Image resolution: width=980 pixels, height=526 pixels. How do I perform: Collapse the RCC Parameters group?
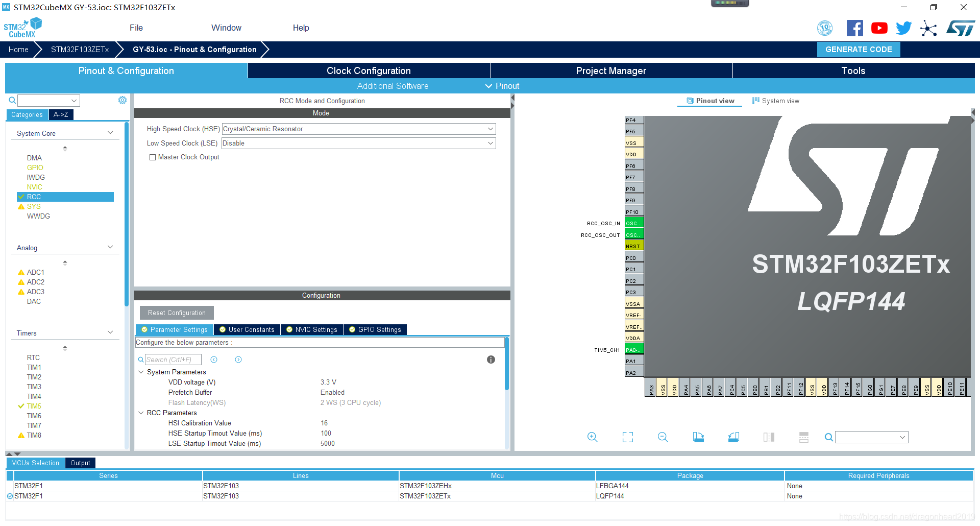[x=141, y=413]
